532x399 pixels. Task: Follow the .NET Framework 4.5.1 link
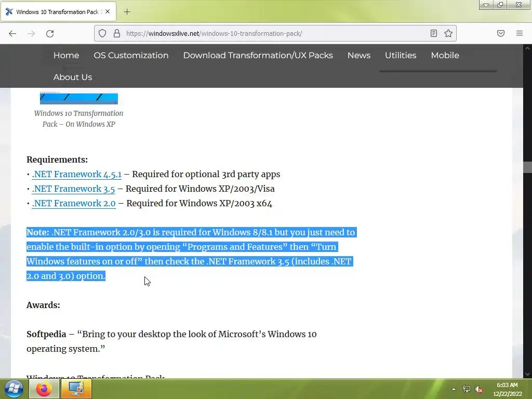click(x=77, y=174)
